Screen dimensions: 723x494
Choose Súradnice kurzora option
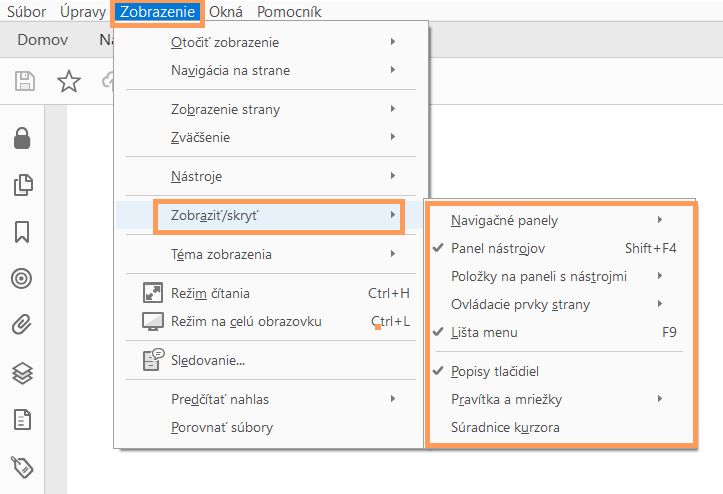505,427
